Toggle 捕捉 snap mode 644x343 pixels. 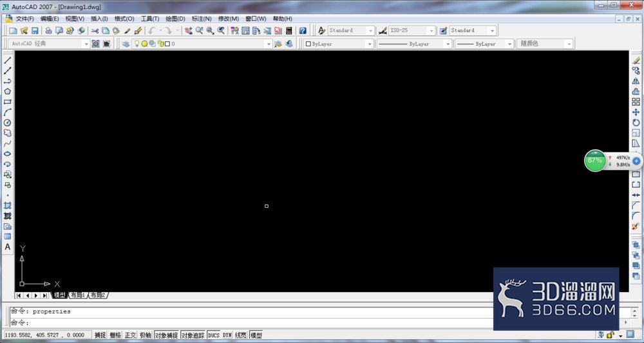click(x=100, y=335)
